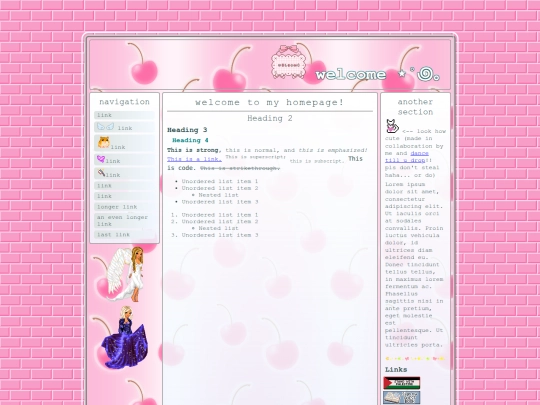Click the 'this is subscript.' text

(x=317, y=161)
